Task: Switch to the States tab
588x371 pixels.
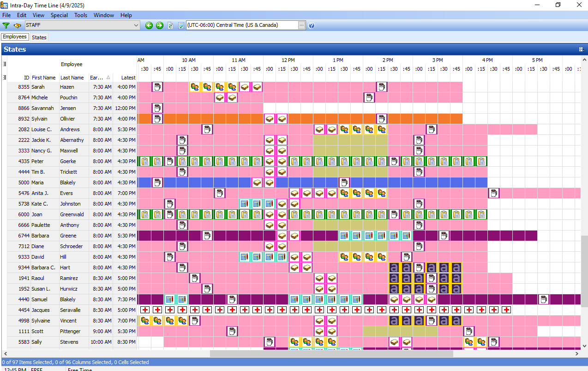Action: 39,37
